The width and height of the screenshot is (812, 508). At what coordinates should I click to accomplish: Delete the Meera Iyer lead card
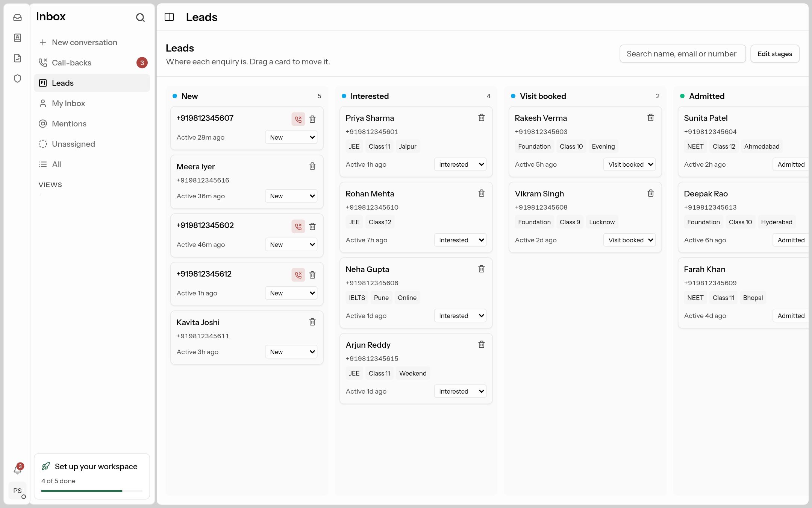(312, 166)
